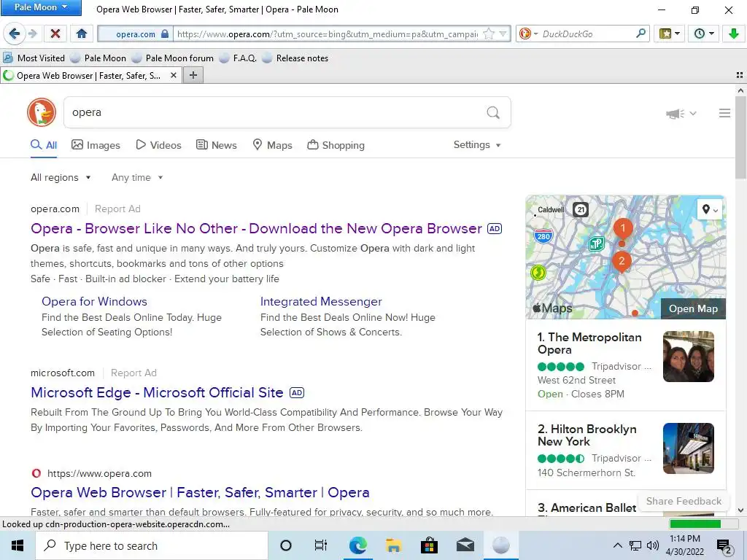Open the map location pin dropdown
Viewport: 747px width, 560px height.
(x=710, y=209)
